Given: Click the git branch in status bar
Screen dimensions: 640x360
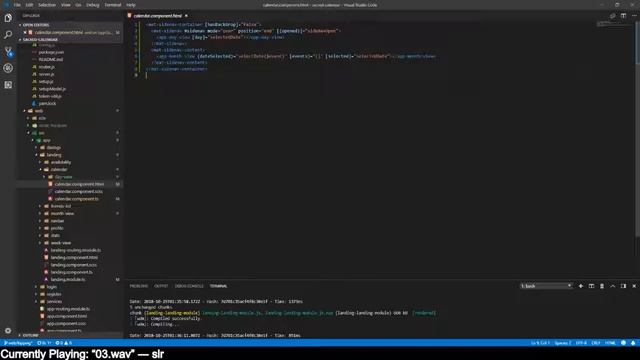Looking at the screenshot, I should [x=18, y=343].
